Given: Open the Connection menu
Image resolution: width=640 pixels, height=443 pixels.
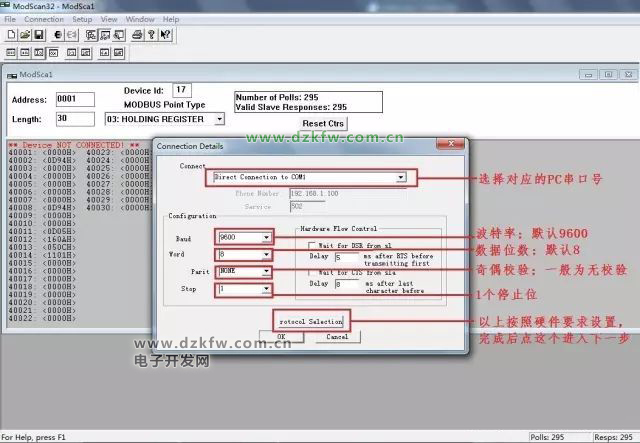Looking at the screenshot, I should click(44, 19).
